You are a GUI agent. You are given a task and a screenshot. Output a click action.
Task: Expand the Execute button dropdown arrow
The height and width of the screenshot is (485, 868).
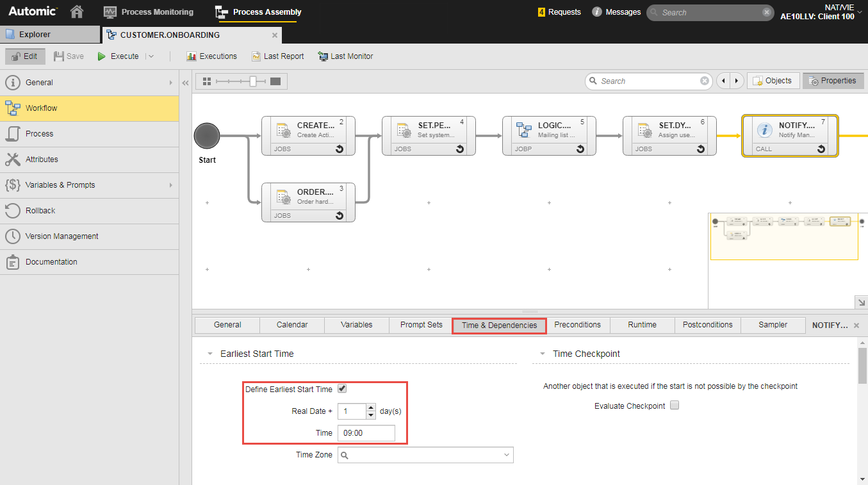pos(151,56)
